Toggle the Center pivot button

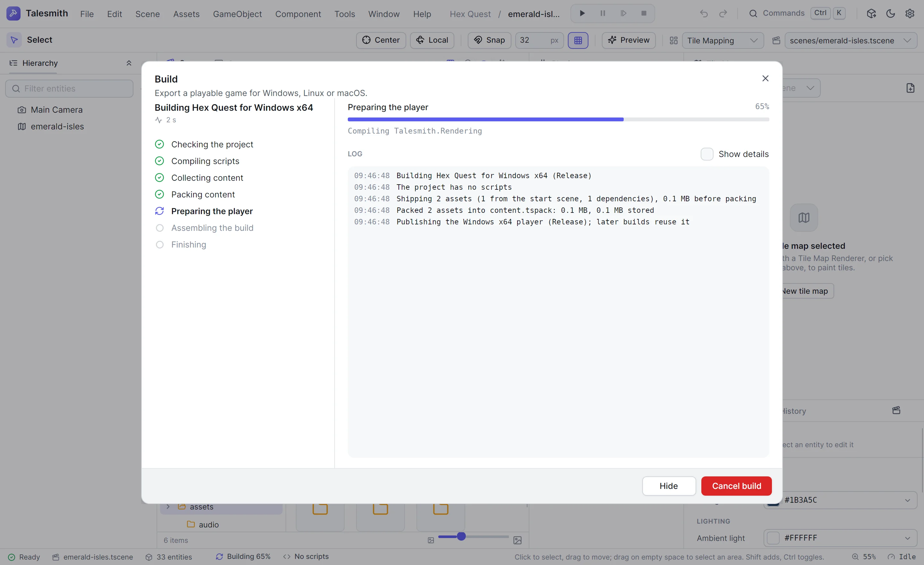[x=381, y=40]
